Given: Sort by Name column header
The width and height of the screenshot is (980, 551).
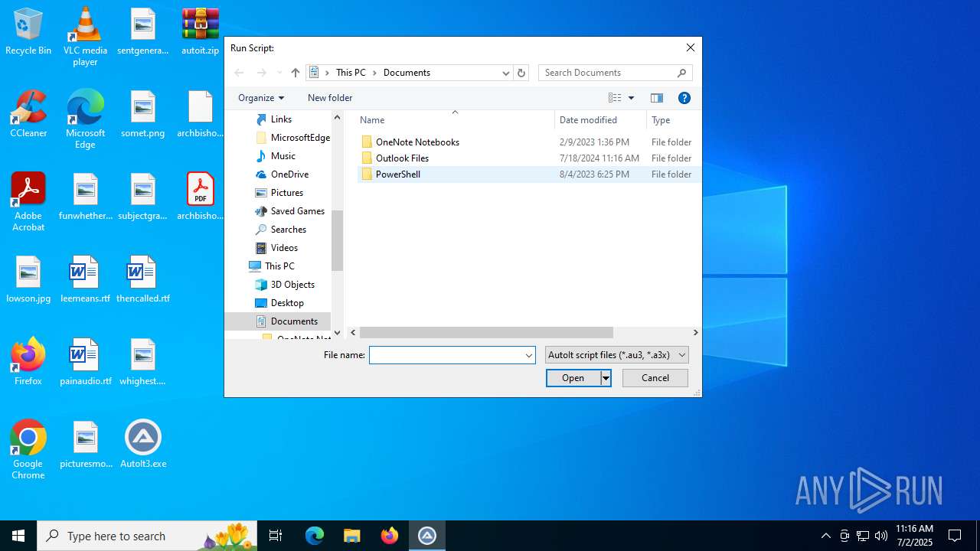Looking at the screenshot, I should click(455, 120).
